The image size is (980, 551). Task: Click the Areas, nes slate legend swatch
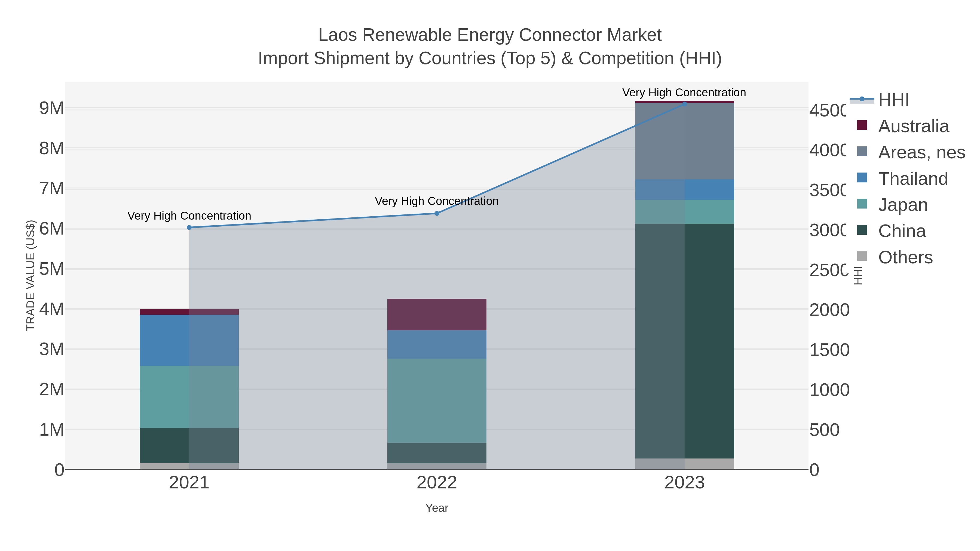[x=862, y=151]
